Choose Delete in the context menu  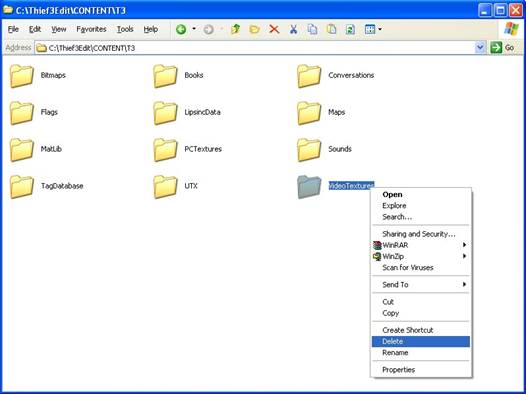pyautogui.click(x=421, y=341)
